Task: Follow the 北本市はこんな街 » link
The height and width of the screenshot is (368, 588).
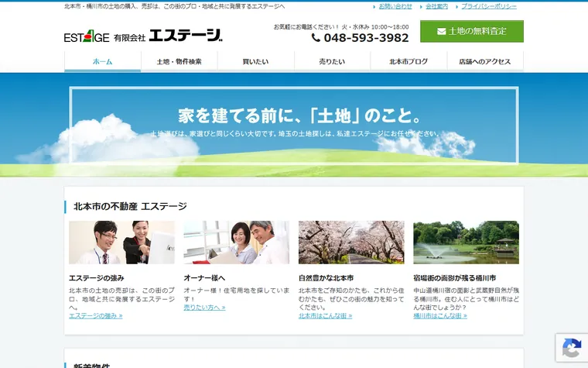Action: (325, 316)
